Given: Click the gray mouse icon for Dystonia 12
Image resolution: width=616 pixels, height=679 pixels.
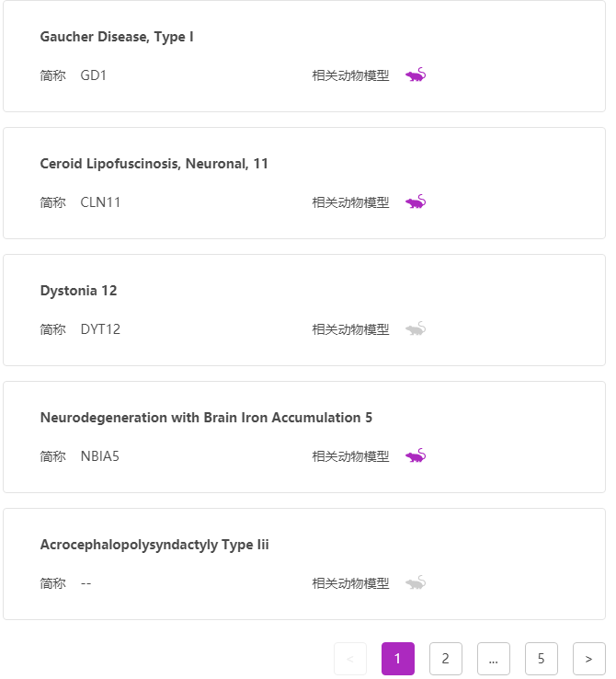Looking at the screenshot, I should (416, 329).
